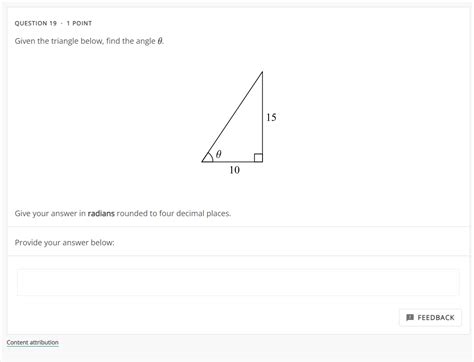
Task: Click the hypotenuse of the triangle
Action: (232, 117)
